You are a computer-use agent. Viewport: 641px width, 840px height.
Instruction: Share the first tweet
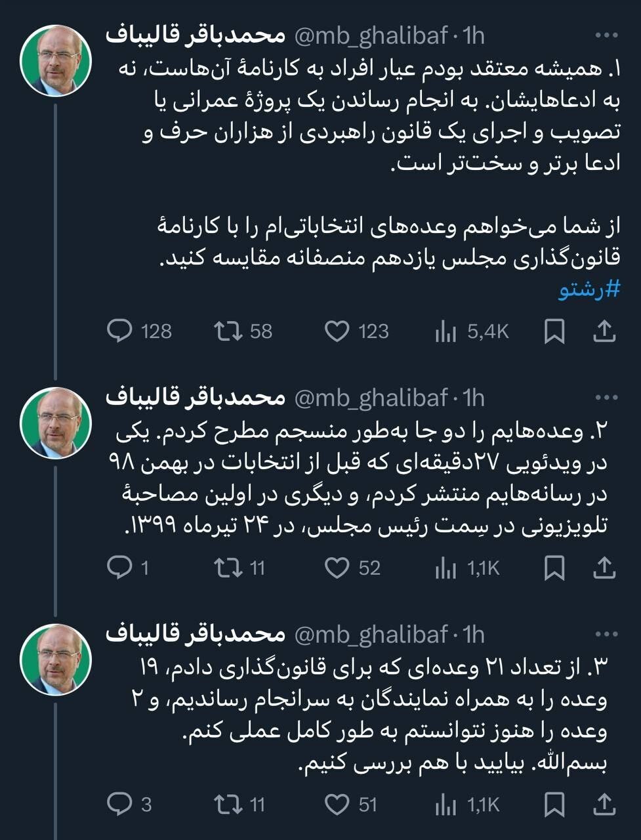tap(604, 332)
